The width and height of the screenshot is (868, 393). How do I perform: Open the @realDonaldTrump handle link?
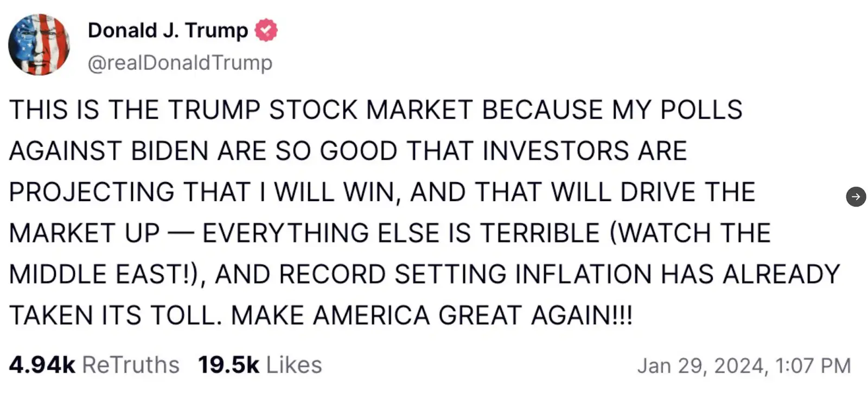tap(180, 63)
